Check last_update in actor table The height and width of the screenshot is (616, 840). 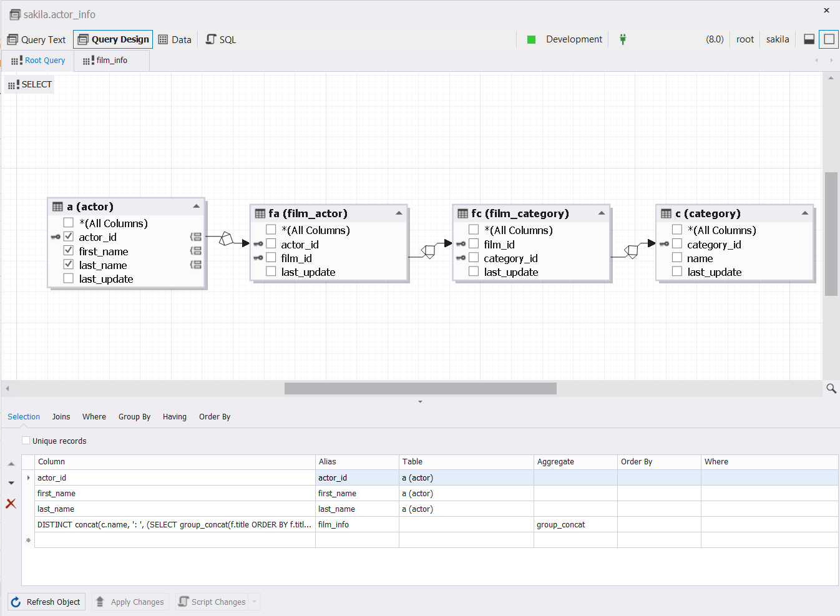pyautogui.click(x=69, y=278)
